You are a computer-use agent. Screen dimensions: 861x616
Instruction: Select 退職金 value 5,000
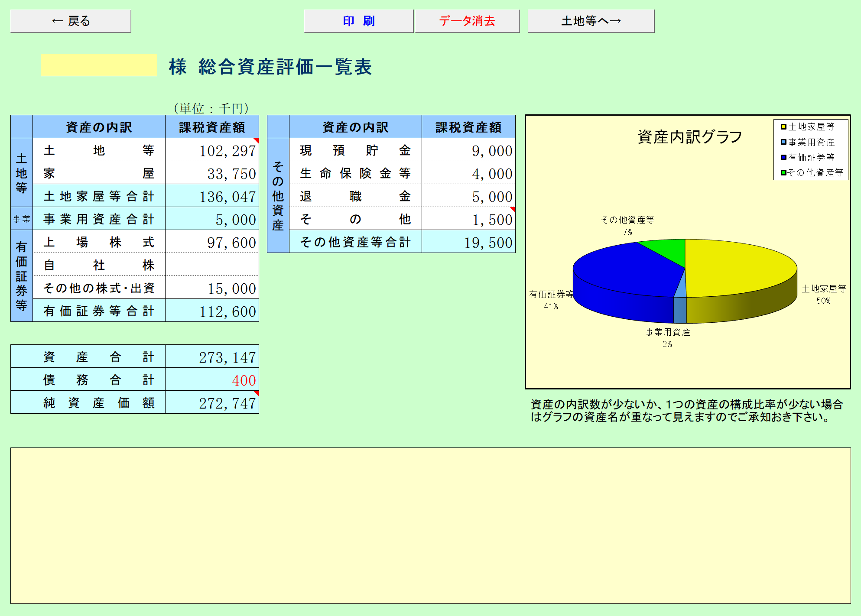click(x=468, y=196)
